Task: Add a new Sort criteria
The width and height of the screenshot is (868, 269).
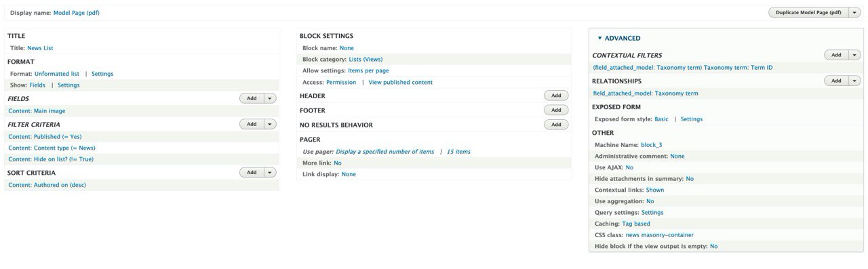Action: pos(252,172)
